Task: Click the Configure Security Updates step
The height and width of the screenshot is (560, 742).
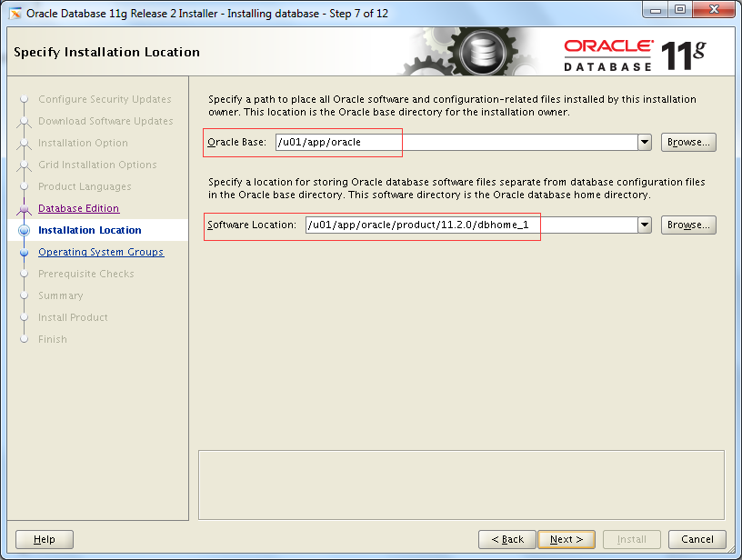Action: pos(105,99)
